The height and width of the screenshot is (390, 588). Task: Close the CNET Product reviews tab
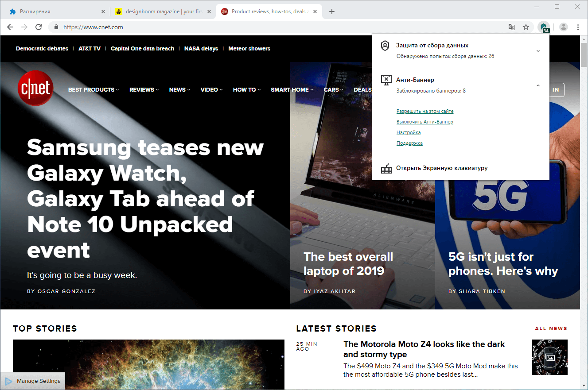pos(315,12)
